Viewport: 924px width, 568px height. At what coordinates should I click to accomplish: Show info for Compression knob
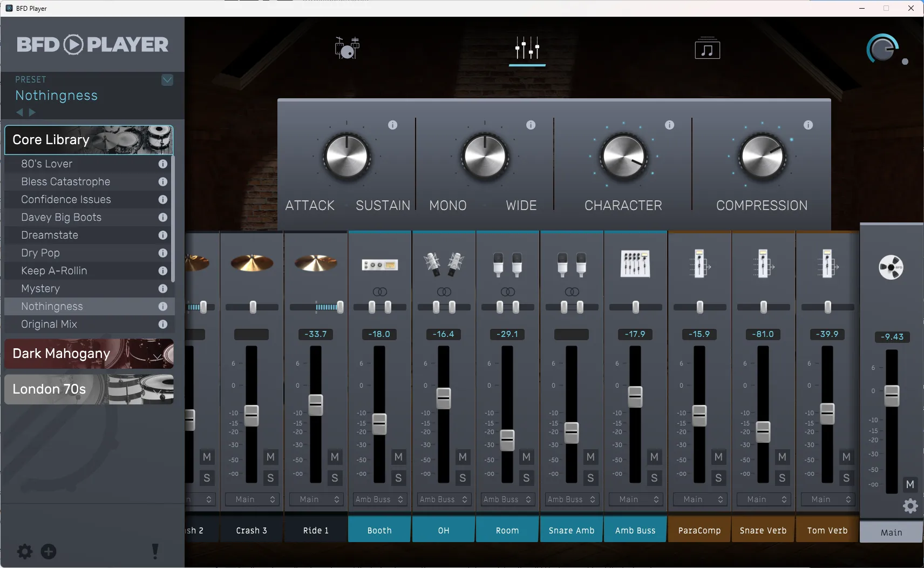coord(808,125)
